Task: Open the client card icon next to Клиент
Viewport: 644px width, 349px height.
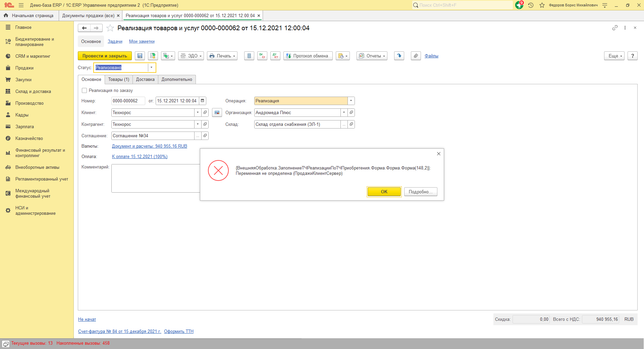Action: pos(217,112)
